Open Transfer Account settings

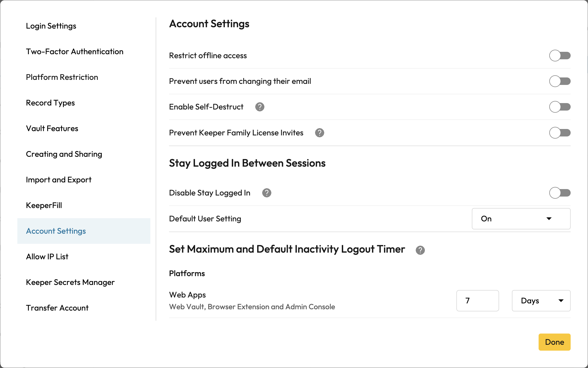(57, 308)
